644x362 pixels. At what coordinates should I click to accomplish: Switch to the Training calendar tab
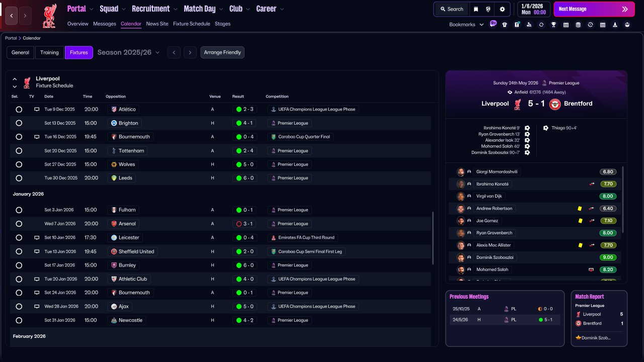[x=49, y=52]
